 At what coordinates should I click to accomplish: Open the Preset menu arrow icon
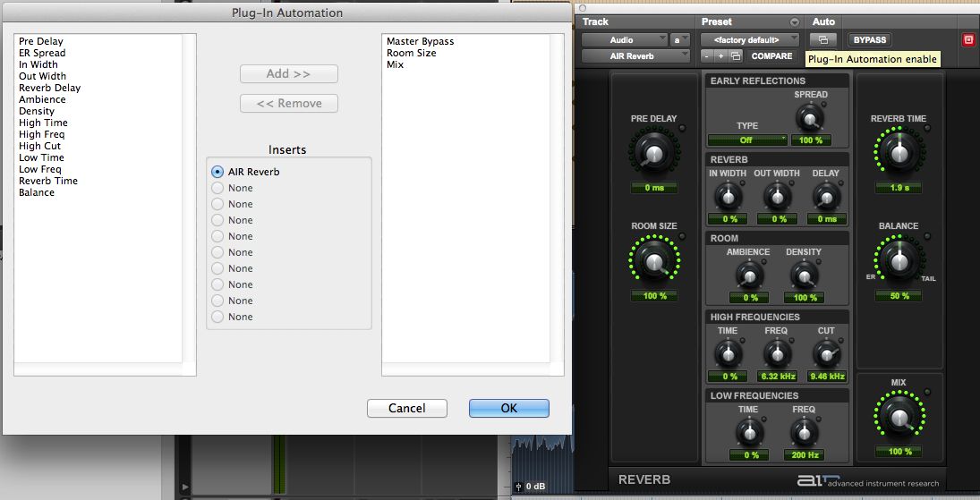[x=795, y=21]
